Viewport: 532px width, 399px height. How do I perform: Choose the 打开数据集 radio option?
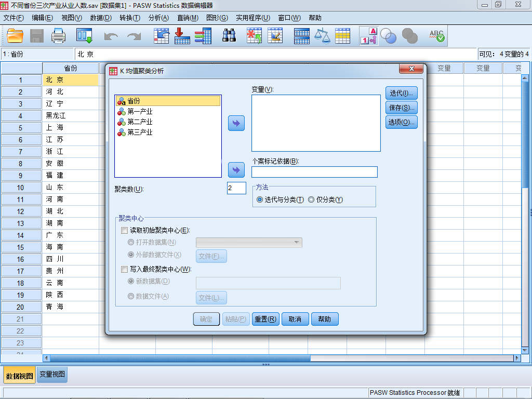pyautogui.click(x=130, y=242)
